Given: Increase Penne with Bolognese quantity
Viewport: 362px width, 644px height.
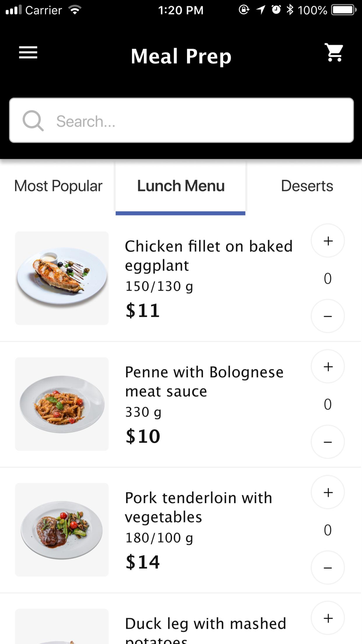Looking at the screenshot, I should tap(328, 367).
